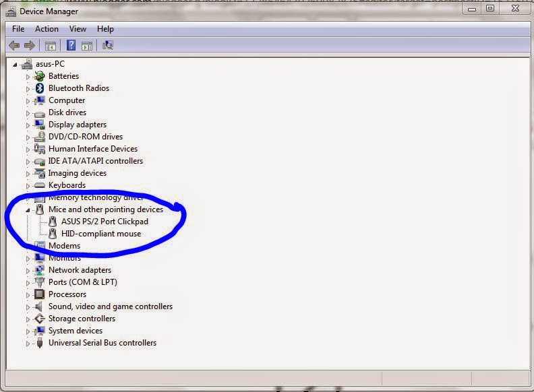This screenshot has width=534, height=392.
Task: Select the System devices label
Action: click(x=76, y=331)
